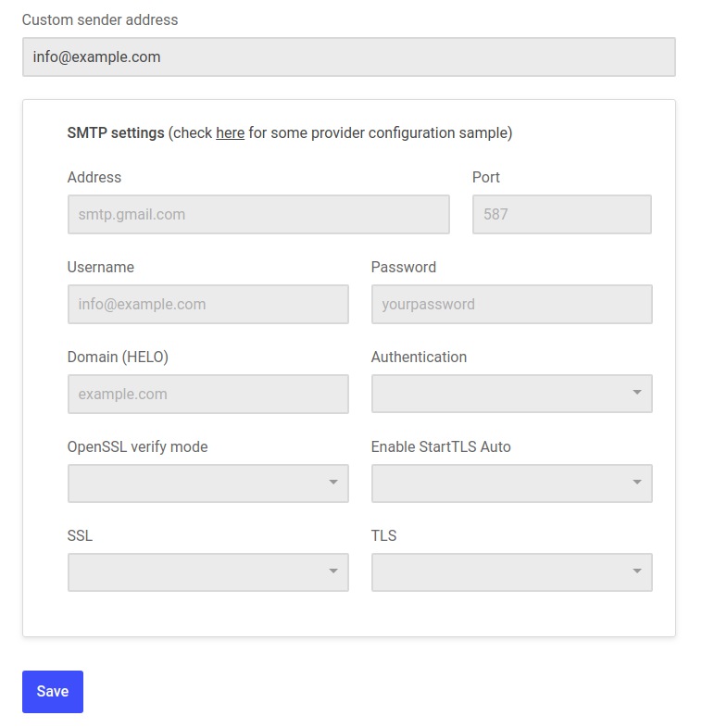Viewport: 702px width, 728px height.
Task: Click the Enable StartTLS Auto arrow icon
Action: 637,483
